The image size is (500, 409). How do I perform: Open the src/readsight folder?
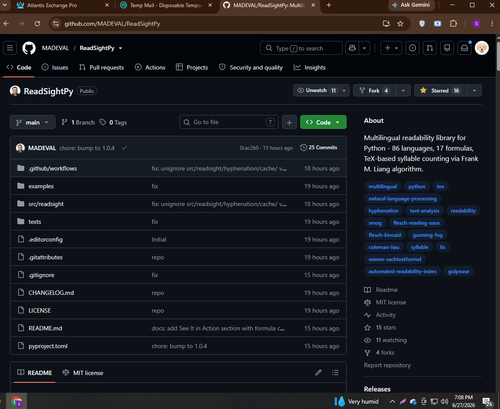46,204
